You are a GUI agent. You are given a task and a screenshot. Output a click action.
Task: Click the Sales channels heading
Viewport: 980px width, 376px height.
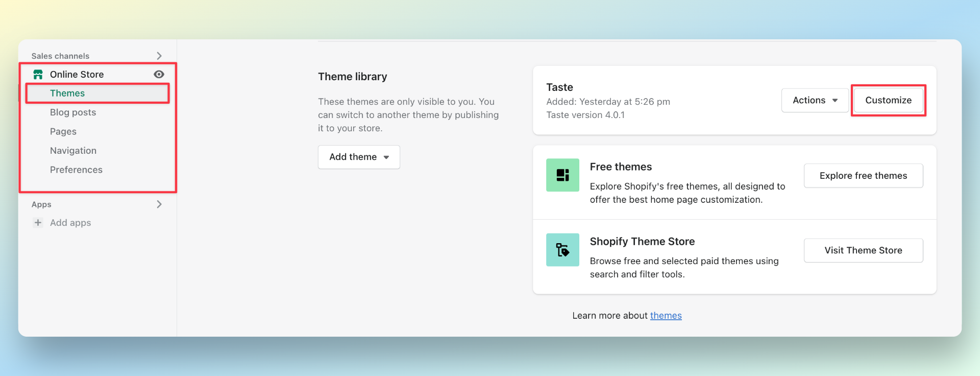coord(60,56)
